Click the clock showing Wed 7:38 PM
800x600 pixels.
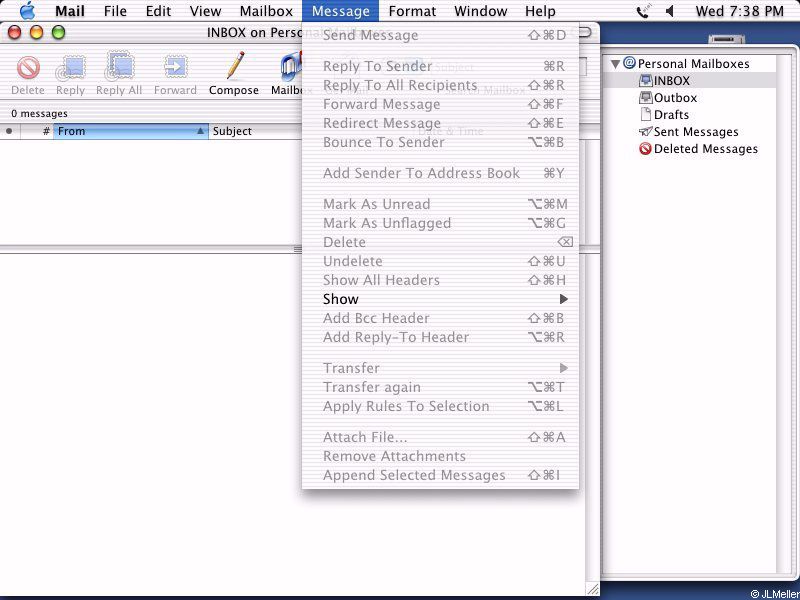coord(739,11)
